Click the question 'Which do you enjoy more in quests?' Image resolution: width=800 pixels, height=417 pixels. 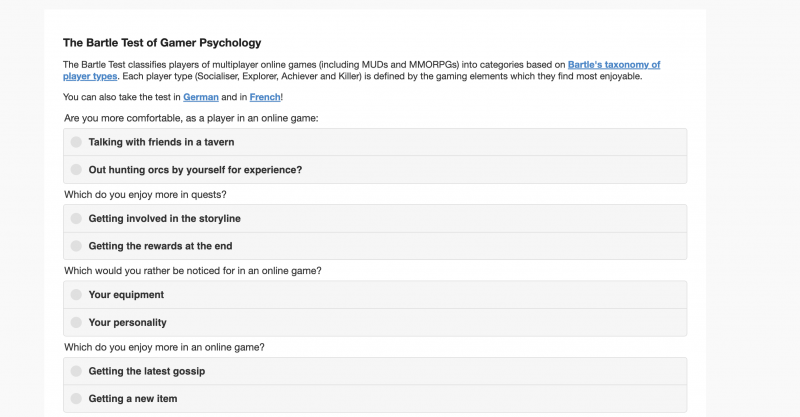pyautogui.click(x=145, y=194)
